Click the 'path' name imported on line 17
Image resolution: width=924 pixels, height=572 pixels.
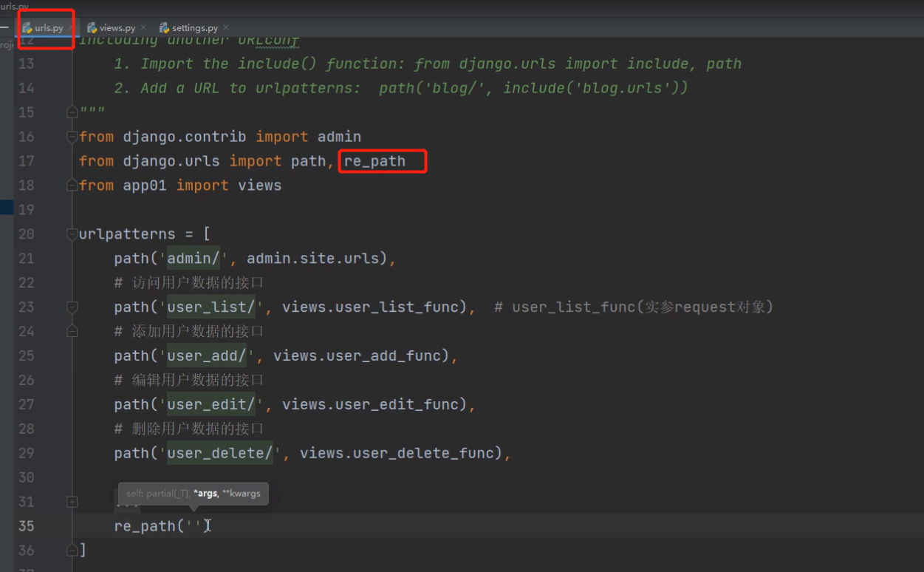click(x=308, y=161)
